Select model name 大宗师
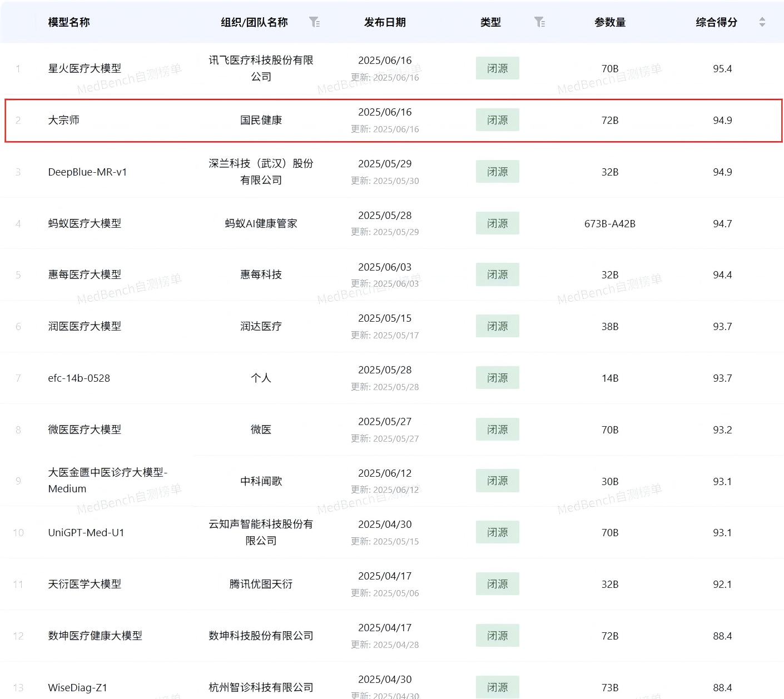The image size is (784, 699). (64, 120)
